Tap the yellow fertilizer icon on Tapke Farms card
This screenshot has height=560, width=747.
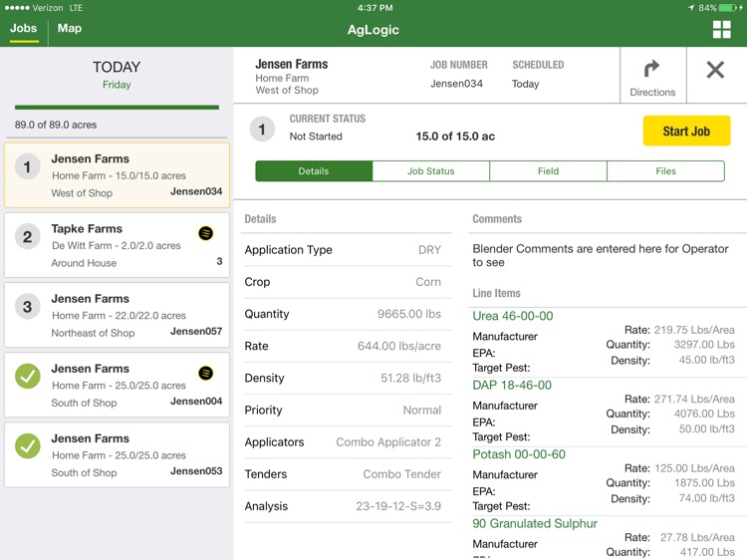click(206, 233)
